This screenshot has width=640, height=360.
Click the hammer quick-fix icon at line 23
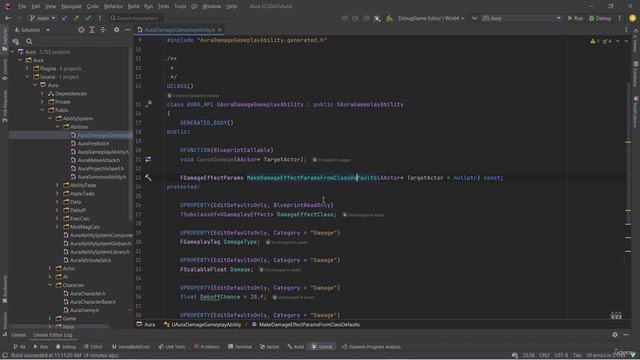(x=148, y=178)
